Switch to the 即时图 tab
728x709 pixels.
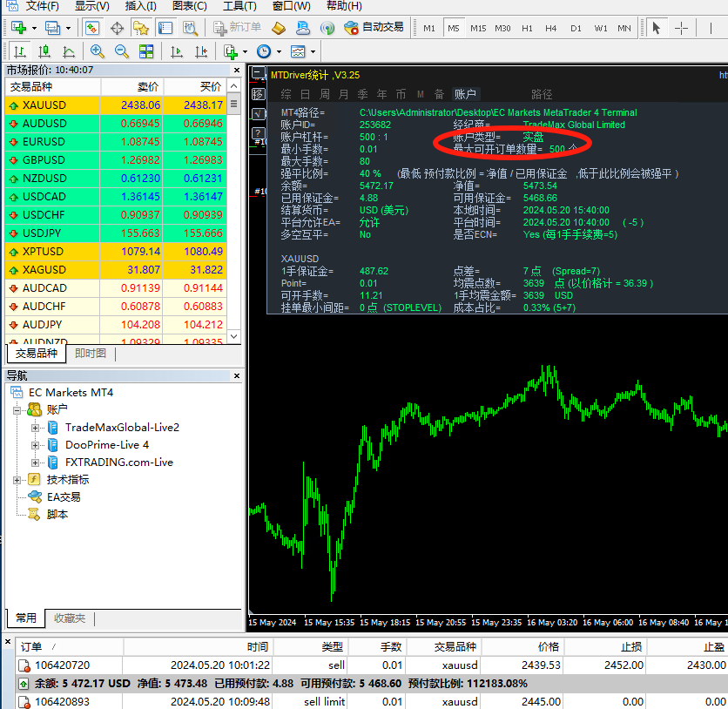click(x=91, y=354)
